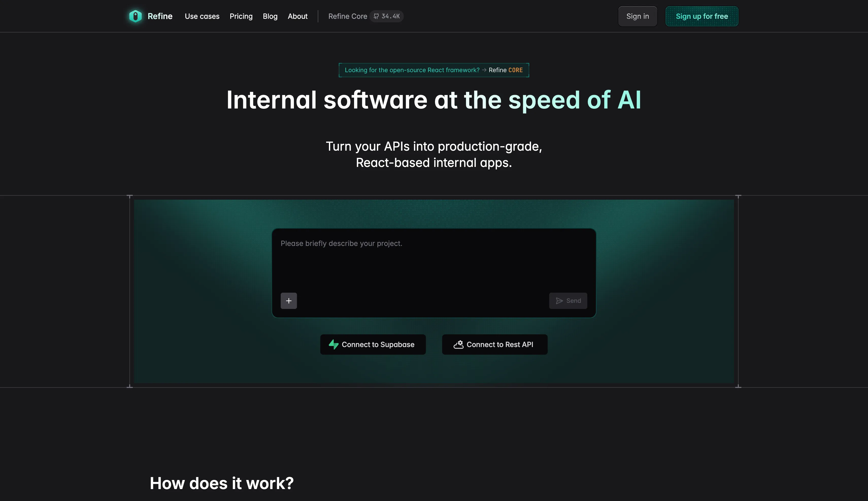The height and width of the screenshot is (501, 868).
Task: Open the Blog nav link
Action: point(270,16)
